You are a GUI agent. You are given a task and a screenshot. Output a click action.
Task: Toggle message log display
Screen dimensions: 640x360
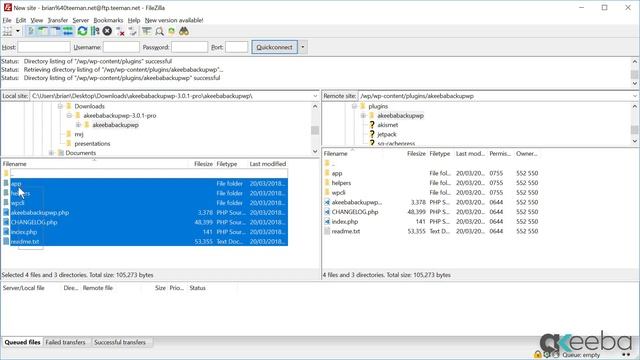tap(31, 31)
